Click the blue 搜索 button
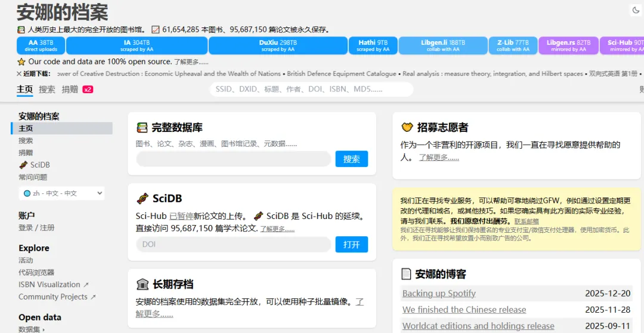 tap(352, 159)
